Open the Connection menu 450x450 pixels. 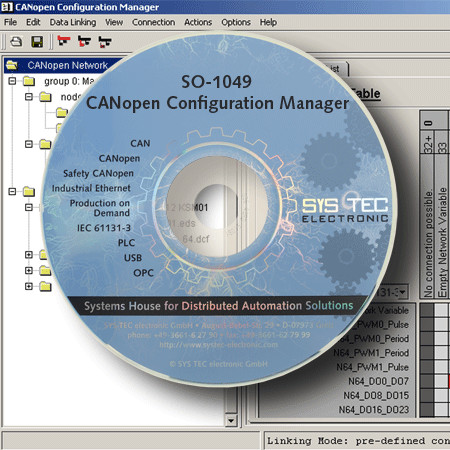[x=153, y=22]
